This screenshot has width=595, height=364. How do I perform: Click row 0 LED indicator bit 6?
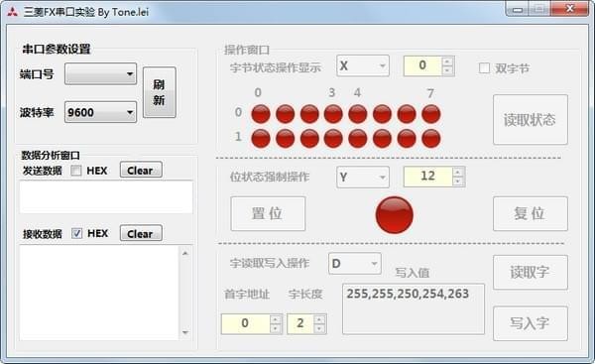pyautogui.click(x=407, y=114)
